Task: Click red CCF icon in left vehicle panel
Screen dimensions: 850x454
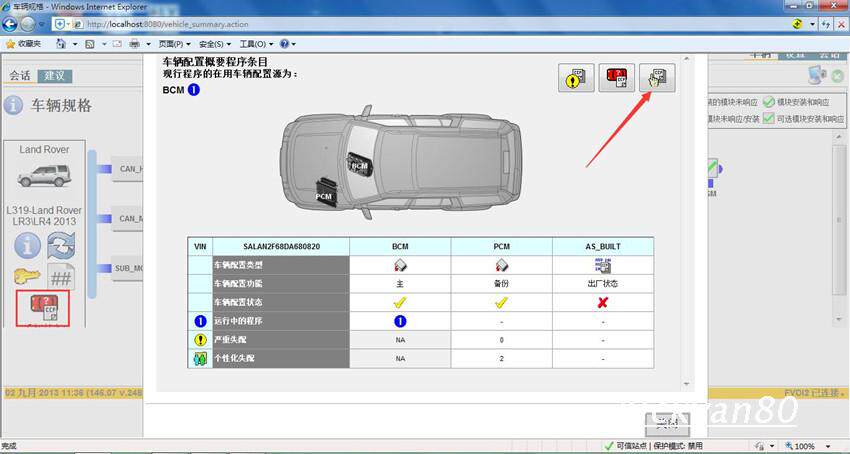Action: [x=43, y=308]
